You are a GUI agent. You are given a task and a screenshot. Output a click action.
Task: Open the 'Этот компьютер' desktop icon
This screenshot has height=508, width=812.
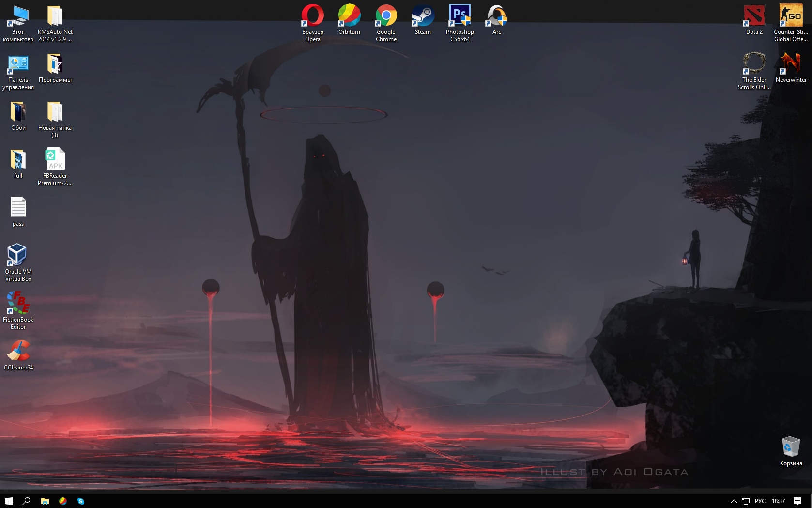pyautogui.click(x=18, y=23)
